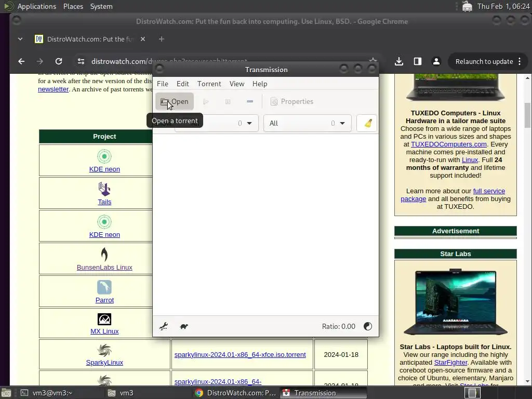Open a new Chrome tab
The height and width of the screenshot is (399, 532).
pos(162,39)
